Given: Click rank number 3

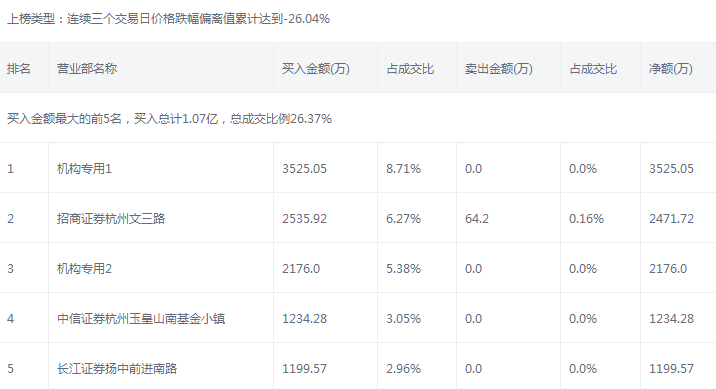Looking at the screenshot, I should [x=11, y=268].
